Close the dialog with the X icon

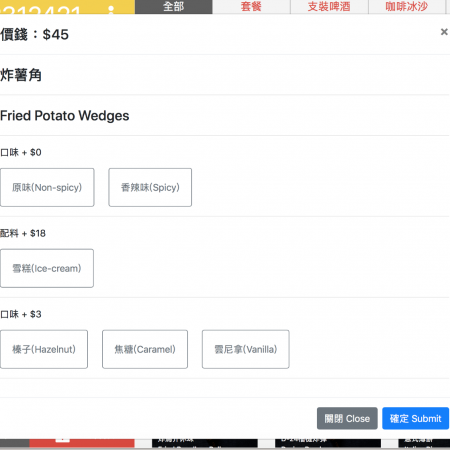pos(444,32)
